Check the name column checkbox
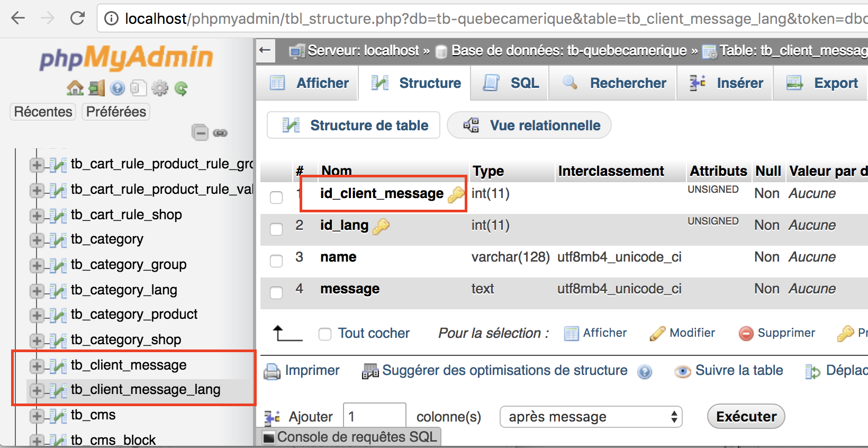The image size is (868, 448). [x=276, y=261]
